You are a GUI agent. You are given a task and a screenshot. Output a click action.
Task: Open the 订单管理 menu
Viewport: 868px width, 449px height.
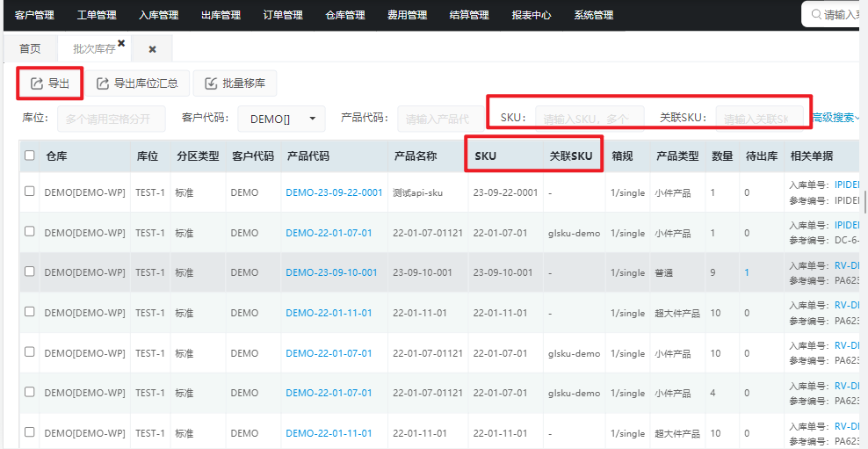pos(283,15)
